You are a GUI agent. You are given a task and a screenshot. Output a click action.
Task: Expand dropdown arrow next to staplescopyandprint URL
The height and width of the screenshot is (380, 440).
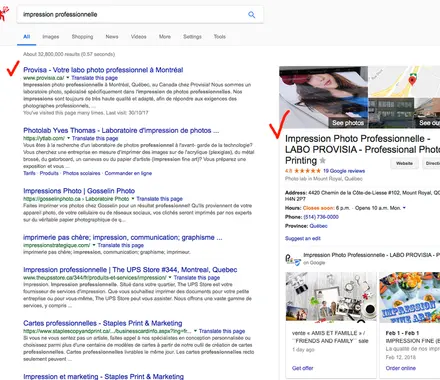[x=195, y=331]
